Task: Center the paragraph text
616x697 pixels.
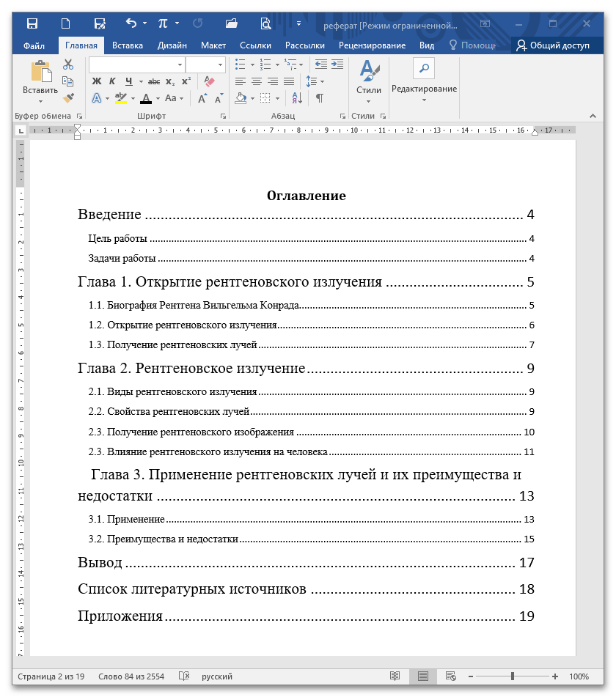Action: point(257,81)
